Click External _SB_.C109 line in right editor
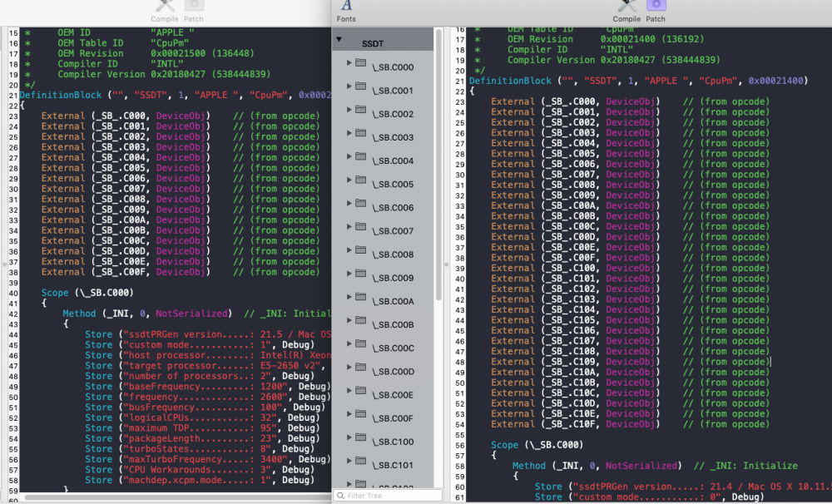 [631, 362]
